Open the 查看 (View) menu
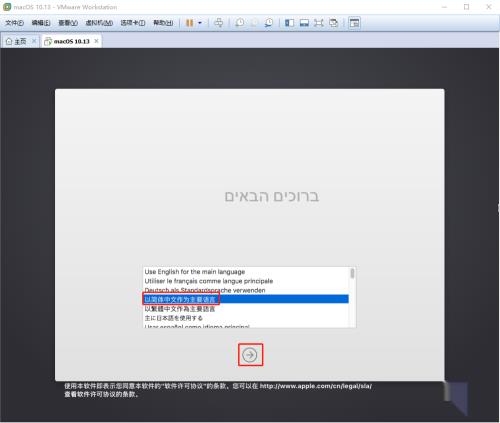This screenshot has width=500, height=423. click(x=68, y=23)
